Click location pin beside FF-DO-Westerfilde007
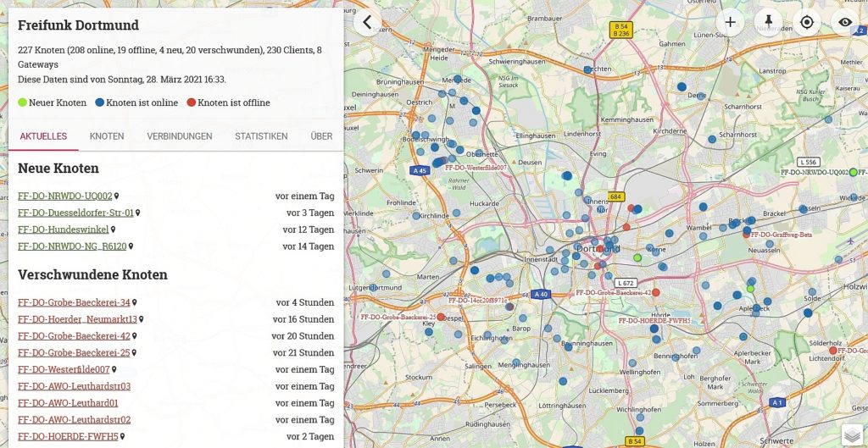Screen dimensions: 868x448 114,370
